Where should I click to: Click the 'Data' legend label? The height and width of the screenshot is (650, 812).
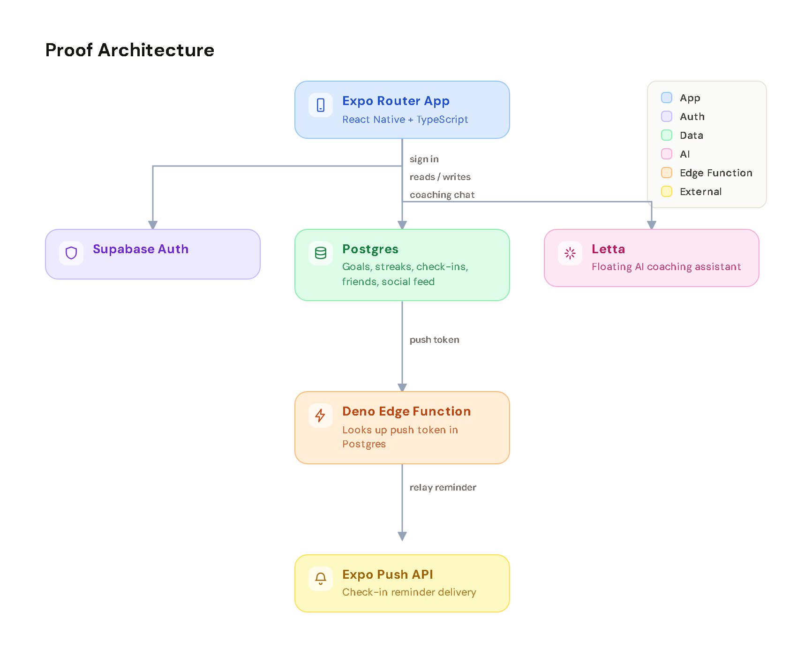[x=692, y=135]
